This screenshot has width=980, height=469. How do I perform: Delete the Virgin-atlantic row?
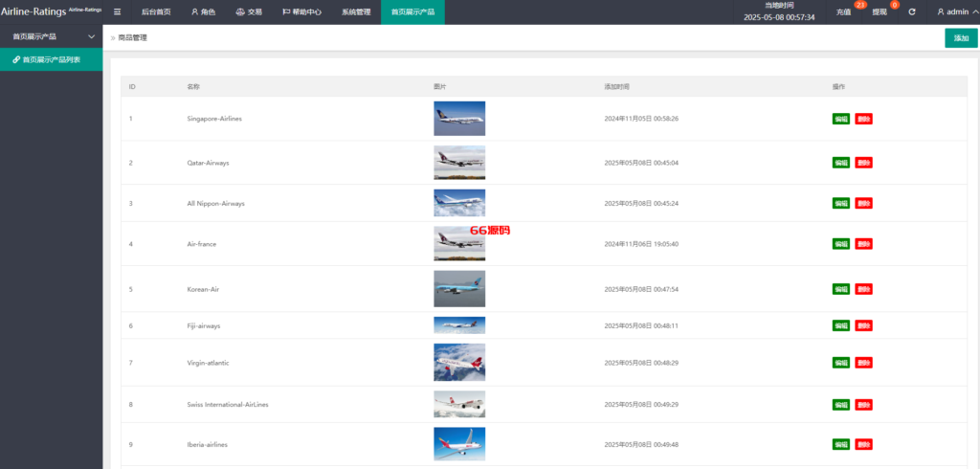864,363
